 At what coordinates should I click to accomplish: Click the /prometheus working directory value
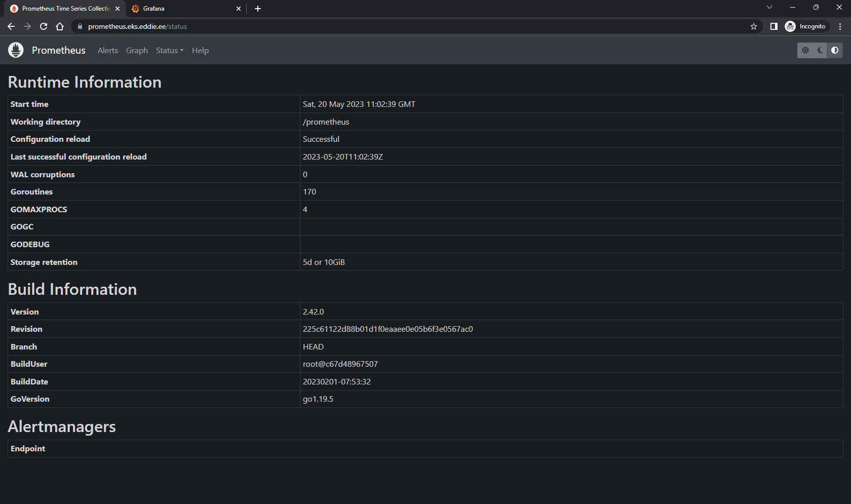coord(326,122)
